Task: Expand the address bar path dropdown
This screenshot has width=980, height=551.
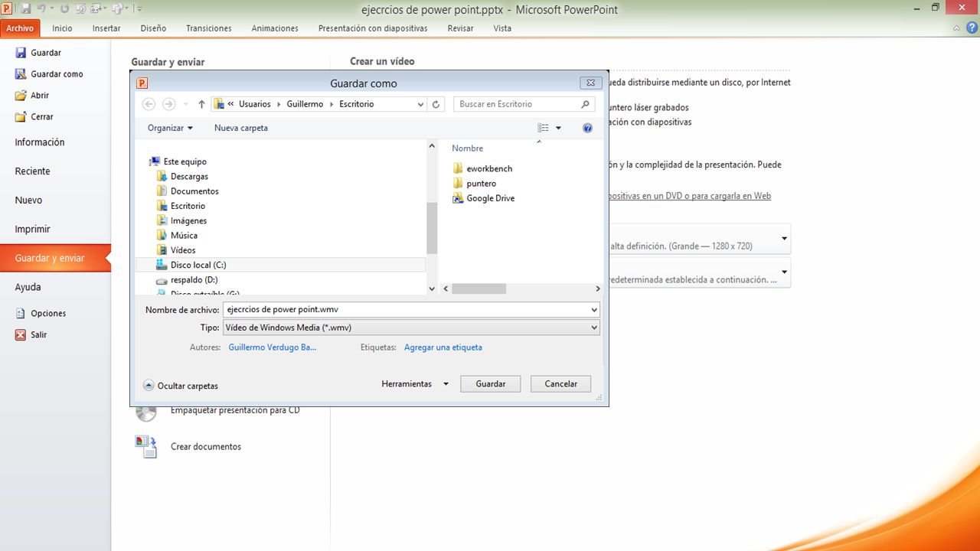Action: [420, 104]
